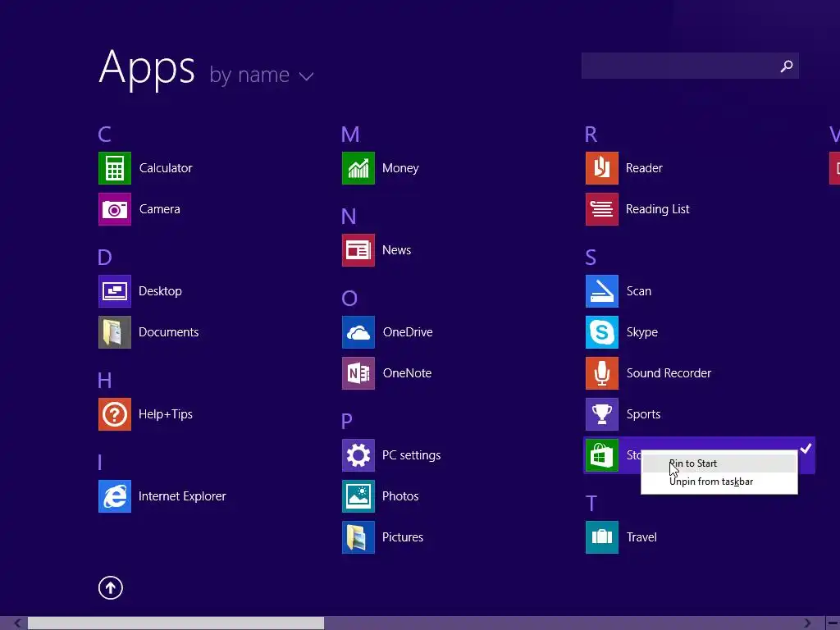Open the Documents folder icon
Viewport: 840px width, 630px height.
click(115, 333)
